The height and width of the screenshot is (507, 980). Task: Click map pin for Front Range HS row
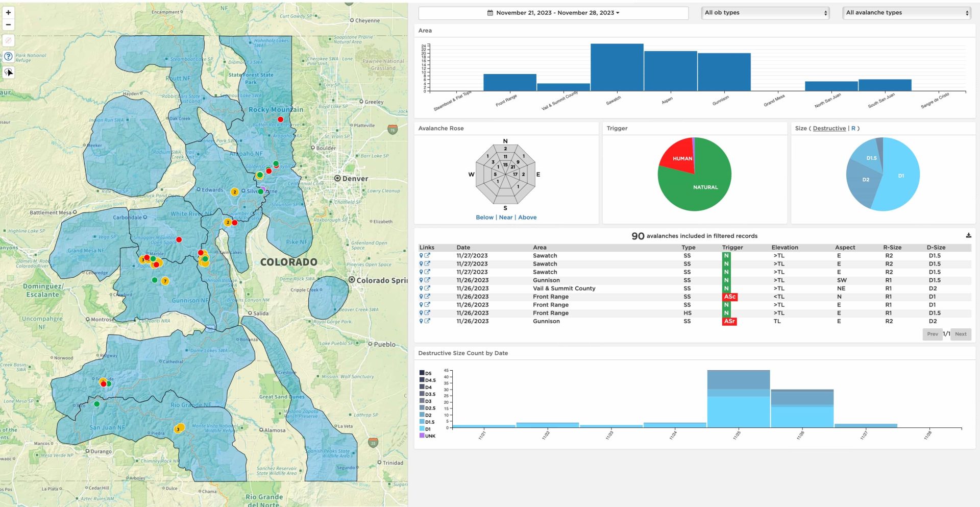point(421,313)
